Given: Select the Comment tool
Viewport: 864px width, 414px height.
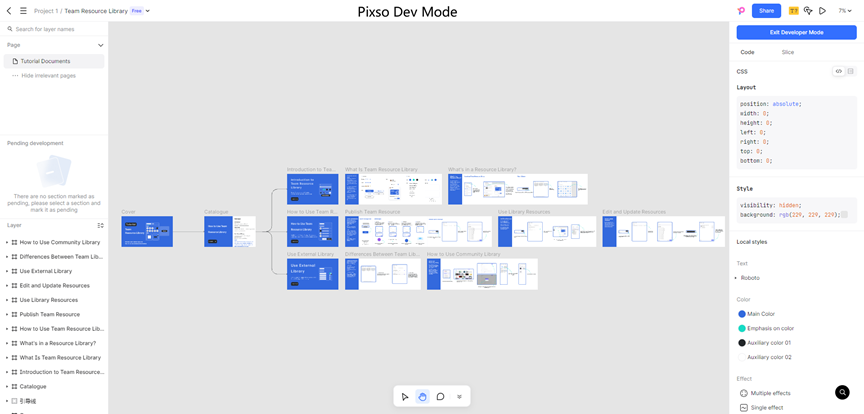Looking at the screenshot, I should (x=441, y=397).
